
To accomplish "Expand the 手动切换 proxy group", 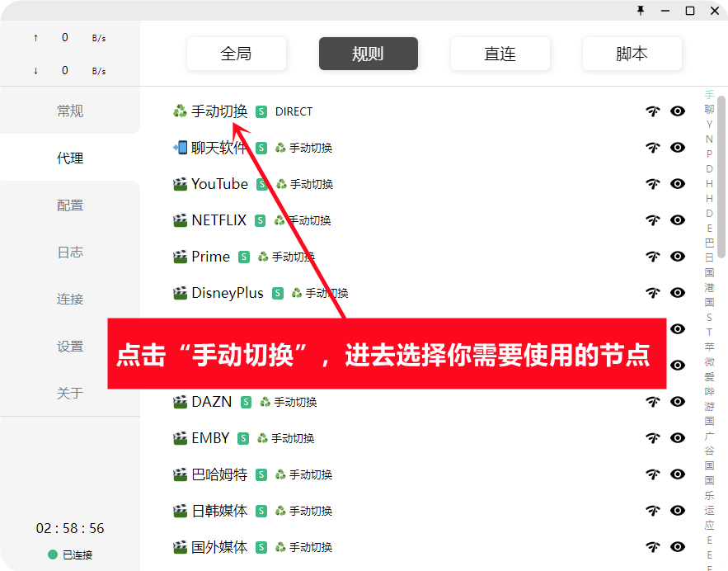I will pos(218,111).
